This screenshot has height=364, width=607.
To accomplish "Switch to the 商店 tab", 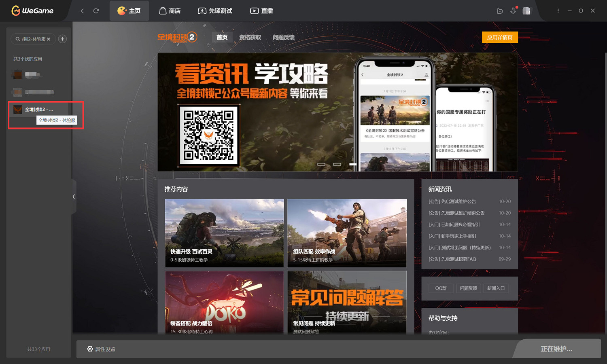I will [170, 11].
